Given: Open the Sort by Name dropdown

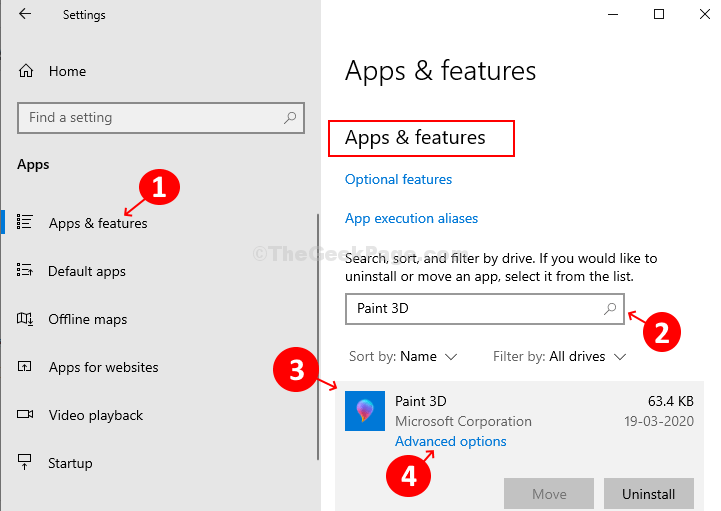Looking at the screenshot, I should click(403, 356).
